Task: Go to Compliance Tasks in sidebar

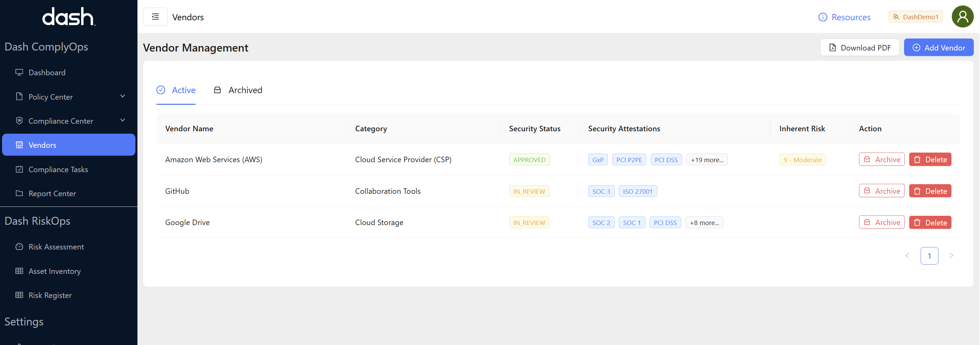Action: tap(58, 169)
